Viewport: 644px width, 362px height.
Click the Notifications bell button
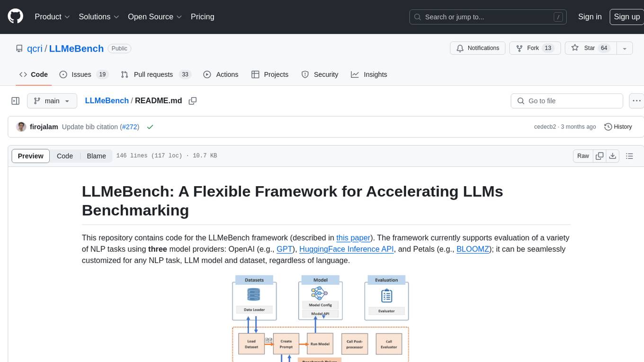(x=477, y=48)
